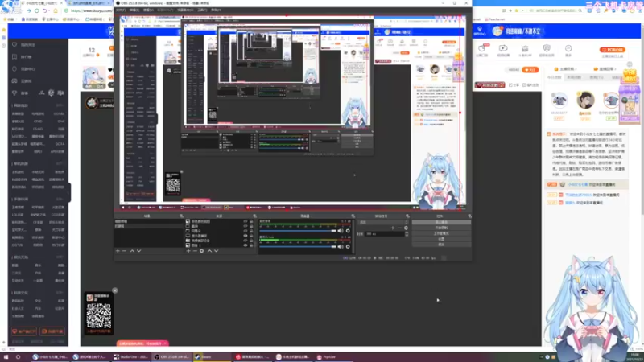Screen dimensions: 644x362
Task: Toggle visibility of the 视频捕获设备 source
Action: click(x=246, y=241)
